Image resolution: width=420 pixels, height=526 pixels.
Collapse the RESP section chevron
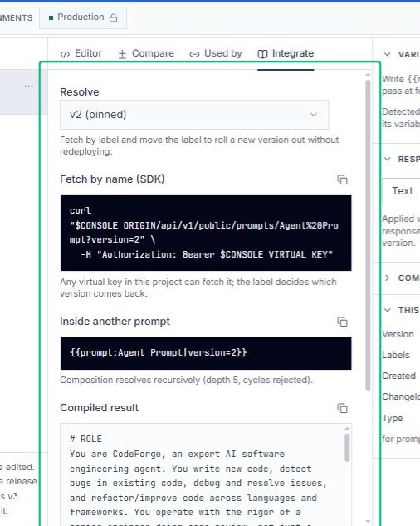[387, 159]
